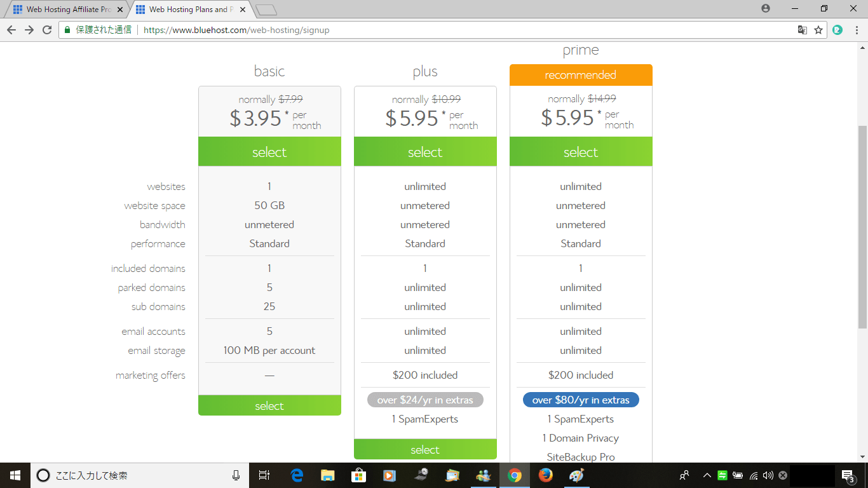Show hidden system tray icons

point(707,475)
